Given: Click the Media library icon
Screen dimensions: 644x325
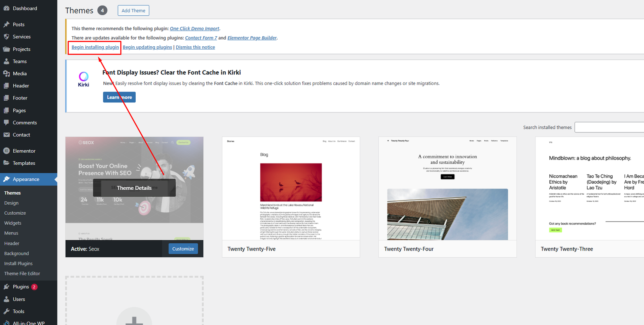Looking at the screenshot, I should click(6, 74).
